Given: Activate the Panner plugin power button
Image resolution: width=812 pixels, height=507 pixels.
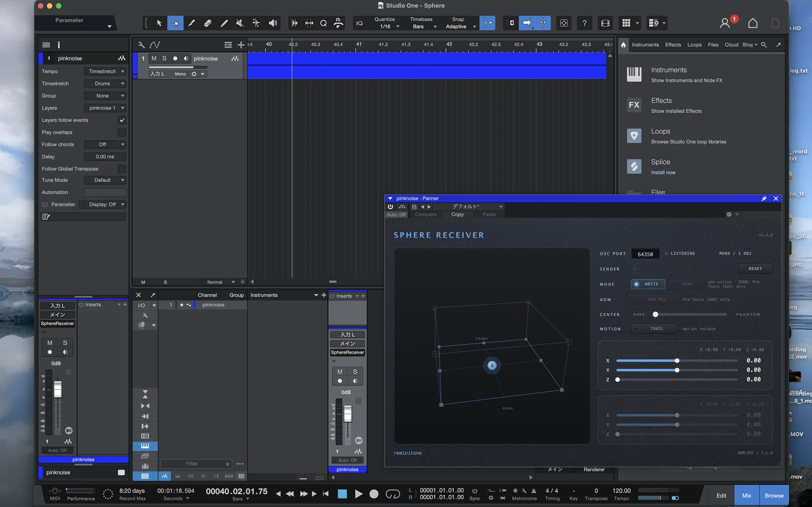Looking at the screenshot, I should pyautogui.click(x=391, y=207).
